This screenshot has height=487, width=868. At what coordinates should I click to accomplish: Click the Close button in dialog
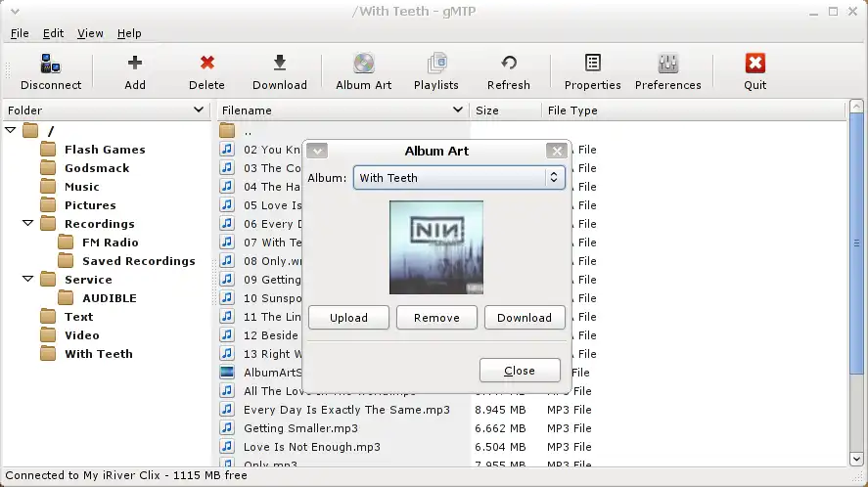[x=520, y=371]
